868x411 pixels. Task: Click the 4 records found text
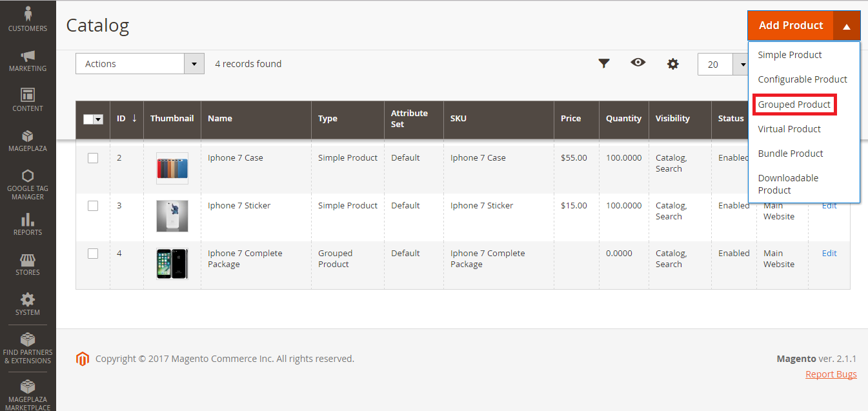pyautogui.click(x=248, y=64)
